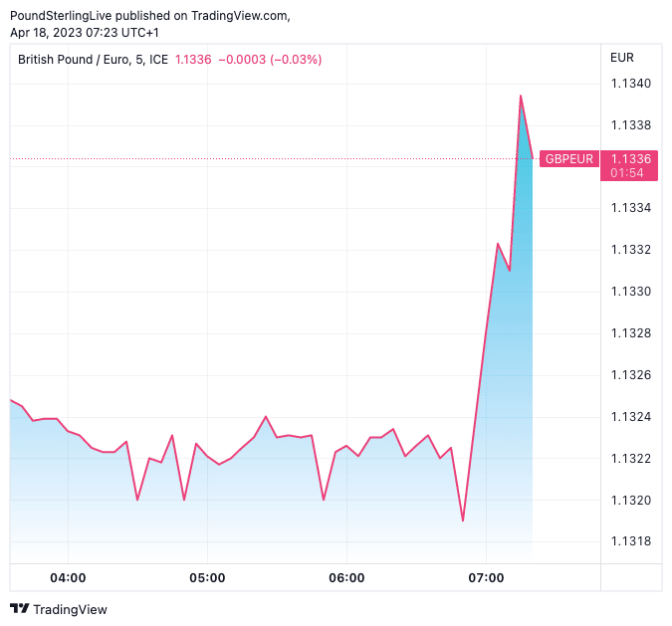Click the Apr 18, 2023 timestamp text

click(85, 32)
